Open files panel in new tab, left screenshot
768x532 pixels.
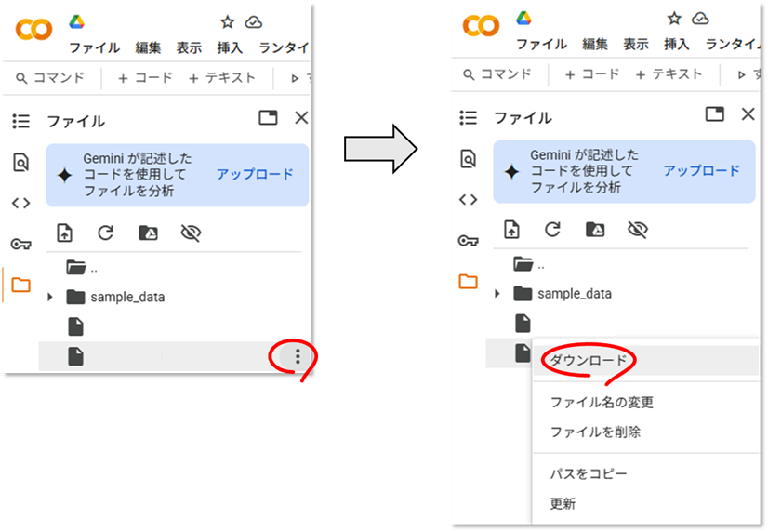(x=268, y=117)
